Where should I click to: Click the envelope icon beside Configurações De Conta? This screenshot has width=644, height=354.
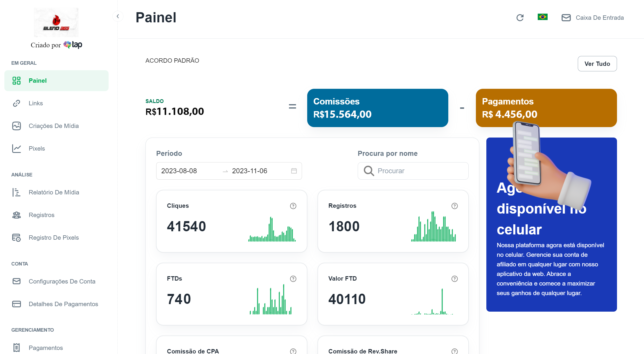point(17,281)
